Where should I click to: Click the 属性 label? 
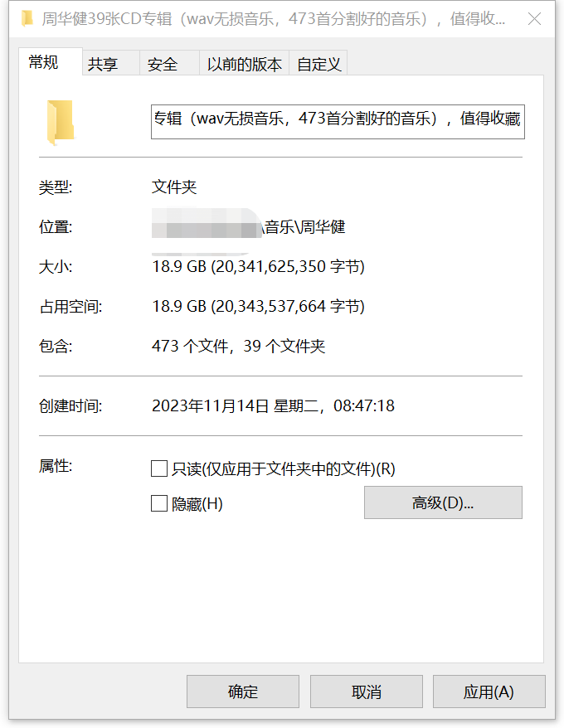pos(56,466)
